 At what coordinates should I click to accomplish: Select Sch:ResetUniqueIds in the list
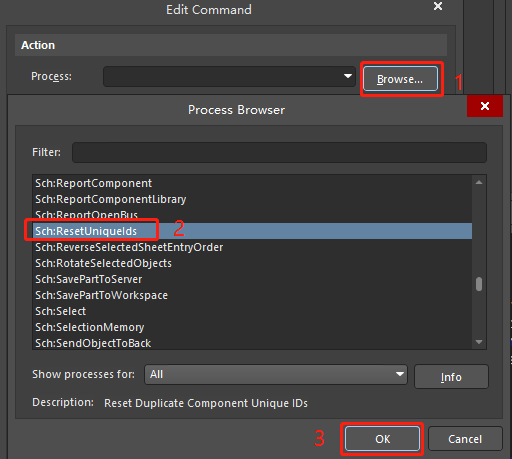tap(252, 231)
